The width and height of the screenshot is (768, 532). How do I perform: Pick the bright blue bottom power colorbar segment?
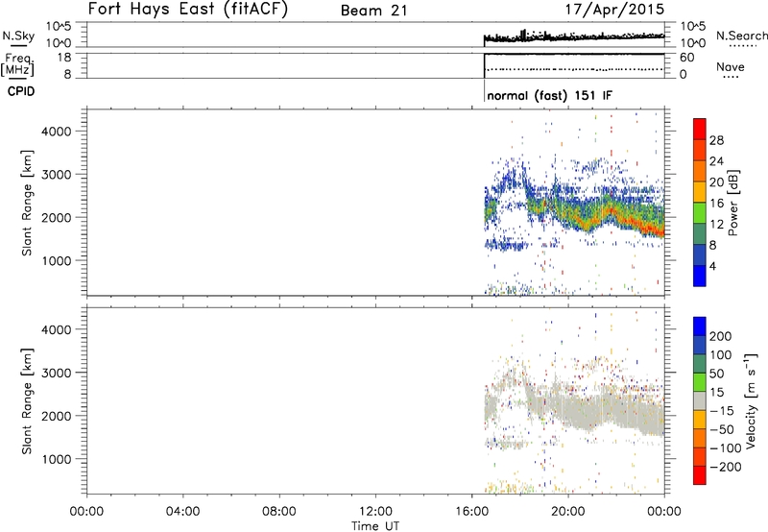[x=700, y=276]
